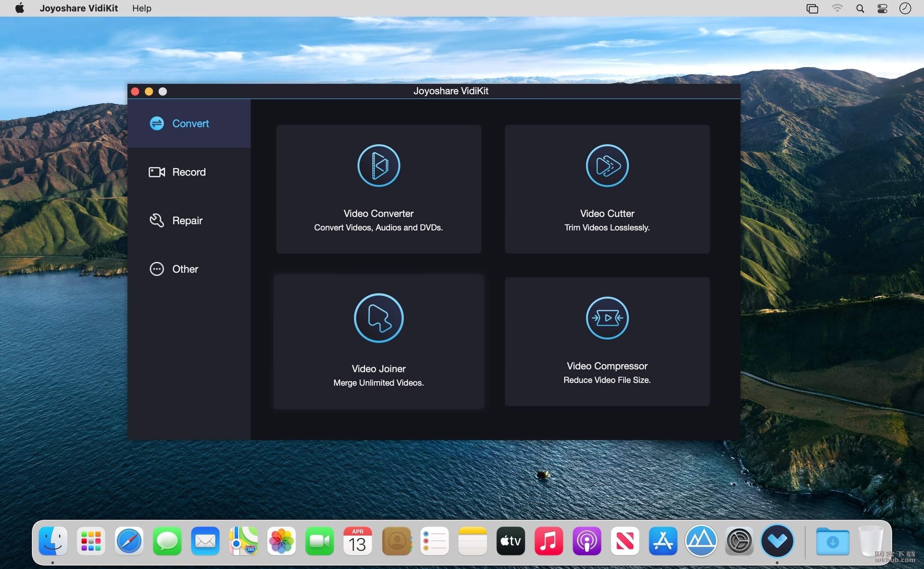
Task: Click 'Convert Videos, Audios and DVDs.' text
Action: (x=378, y=228)
